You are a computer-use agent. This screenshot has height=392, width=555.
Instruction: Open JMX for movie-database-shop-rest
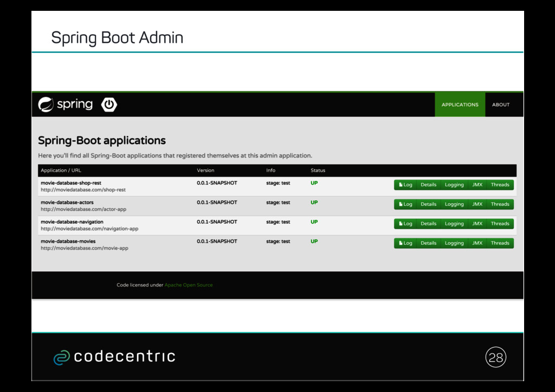click(477, 185)
